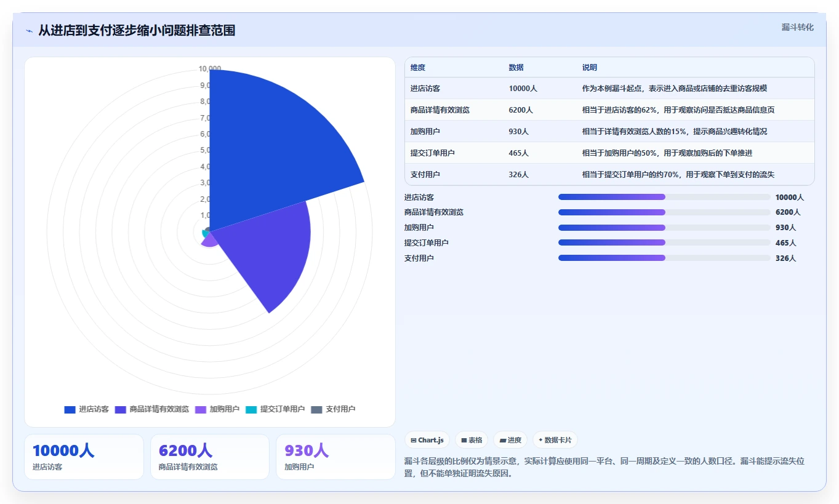The height and width of the screenshot is (504, 839).
Task: Click the 提交订单用户 label in the progress list
Action: coord(427,243)
